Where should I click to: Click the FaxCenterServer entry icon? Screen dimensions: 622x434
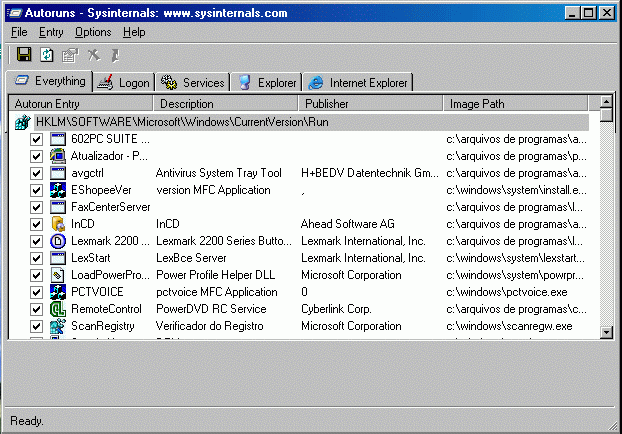pyautogui.click(x=58, y=207)
